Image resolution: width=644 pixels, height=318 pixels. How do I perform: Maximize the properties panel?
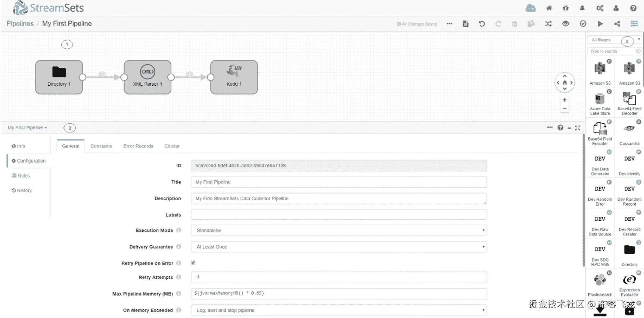click(x=578, y=128)
